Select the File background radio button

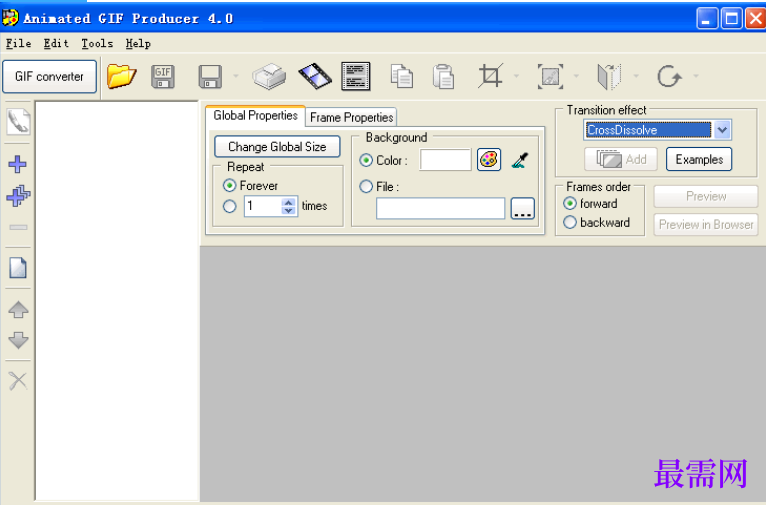[x=366, y=187]
